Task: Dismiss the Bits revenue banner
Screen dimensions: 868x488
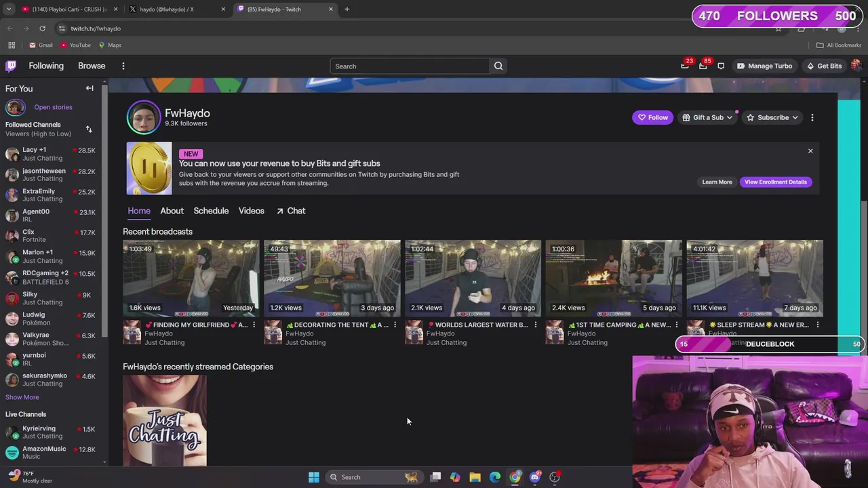Action: pos(810,151)
